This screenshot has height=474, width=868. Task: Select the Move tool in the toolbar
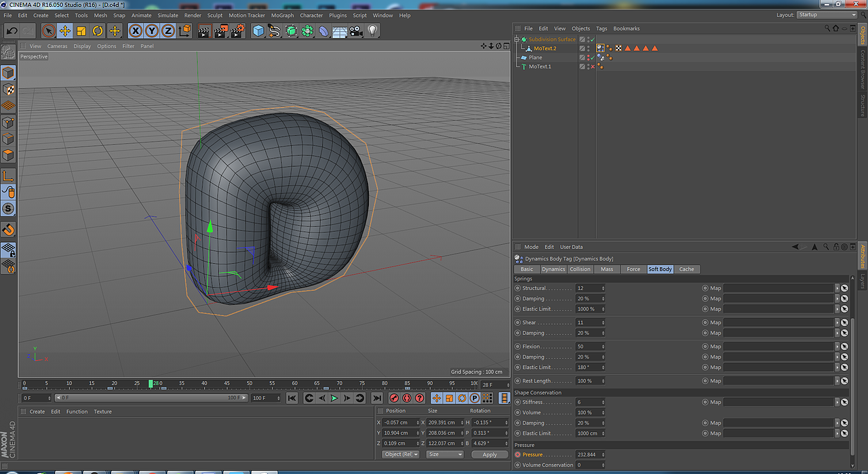65,31
